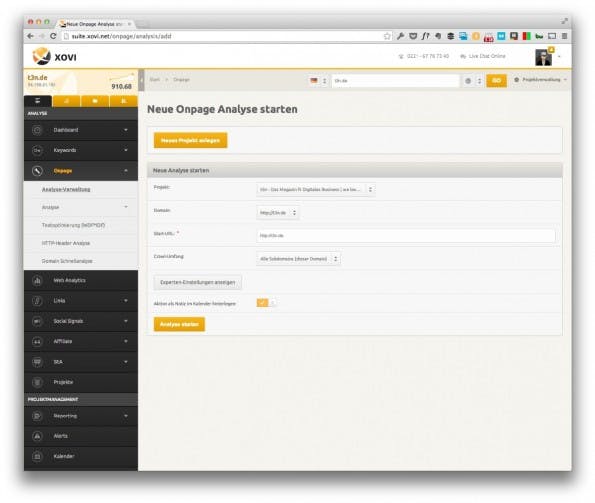Open the Chrome hamburger menu icon
Screen dimensions: 595x503
[564, 36]
